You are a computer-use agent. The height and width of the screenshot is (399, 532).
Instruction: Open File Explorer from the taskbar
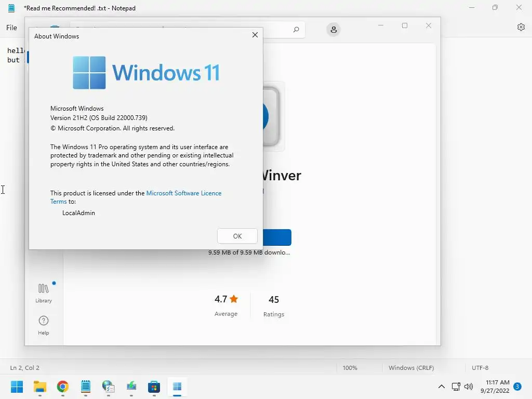coord(39,387)
